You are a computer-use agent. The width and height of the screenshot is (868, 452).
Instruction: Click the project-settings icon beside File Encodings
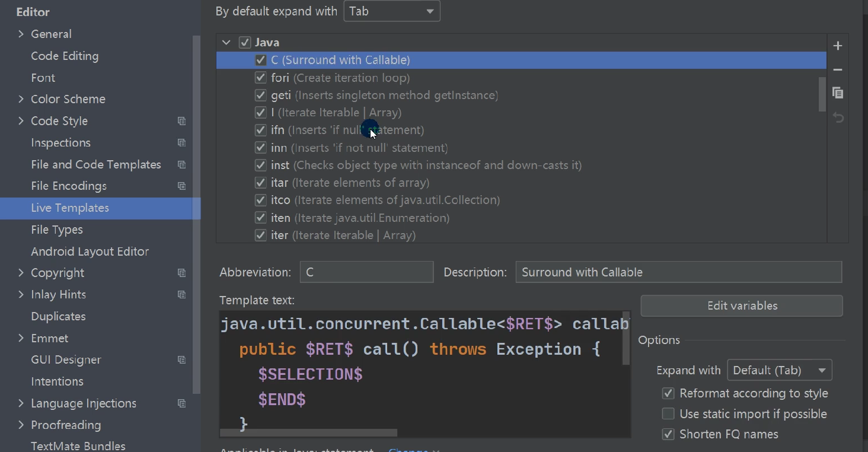(x=181, y=186)
